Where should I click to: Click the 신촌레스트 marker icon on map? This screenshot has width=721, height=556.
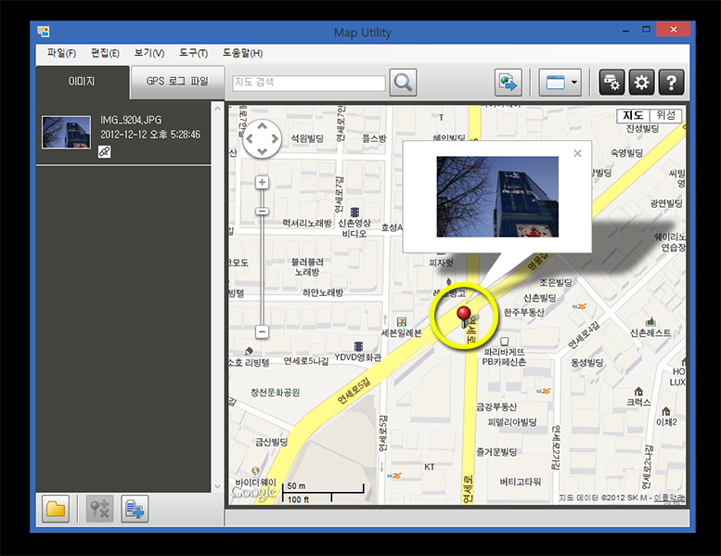pyautogui.click(x=650, y=321)
